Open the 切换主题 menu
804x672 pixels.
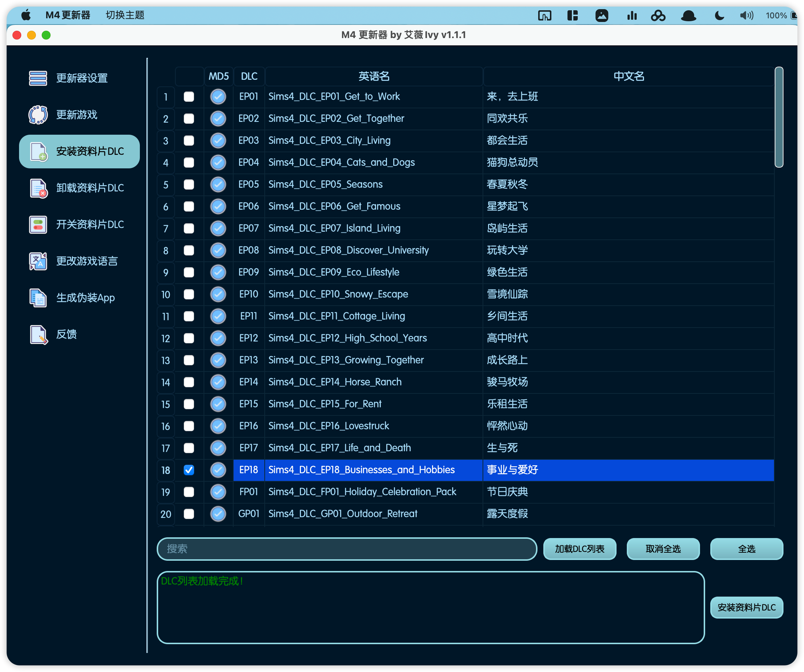[125, 15]
